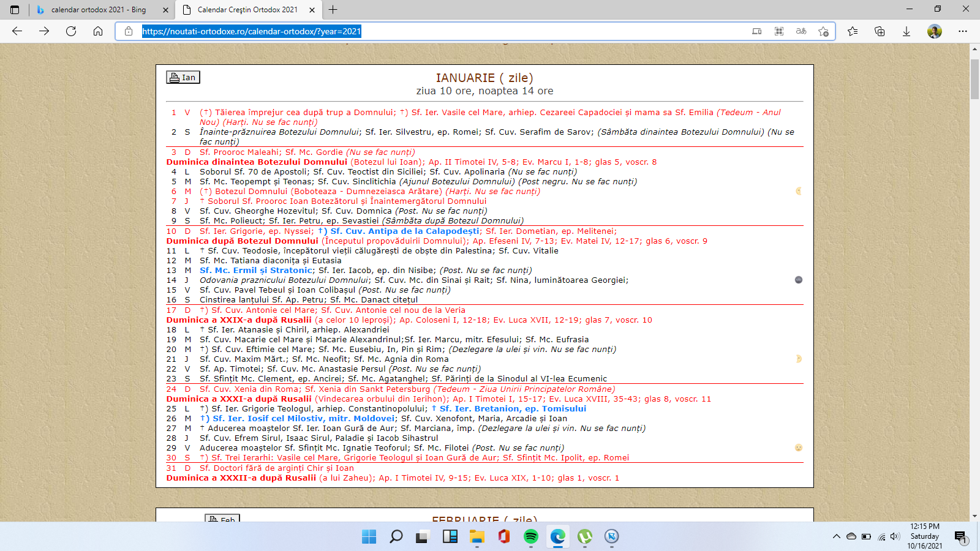Image resolution: width=980 pixels, height=551 pixels.
Task: Click the 'Soborul Sf. 70 de Apostoli' entry
Action: coord(252,171)
